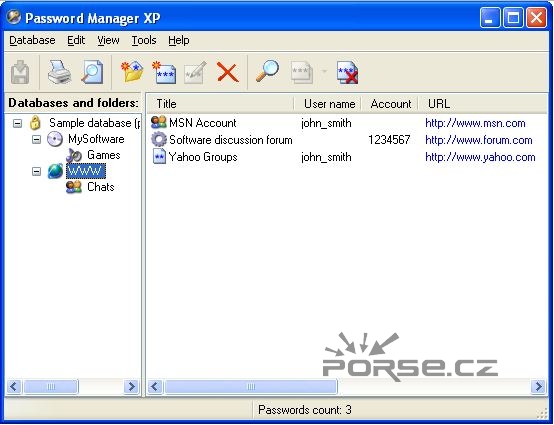Open the copy password dropdown arrow
This screenshot has height=425, width=554.
[324, 72]
